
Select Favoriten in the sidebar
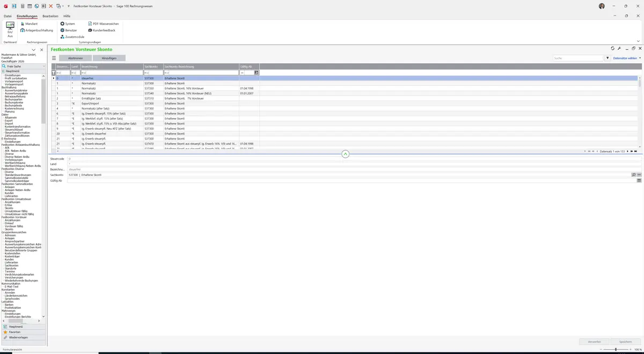click(23, 332)
